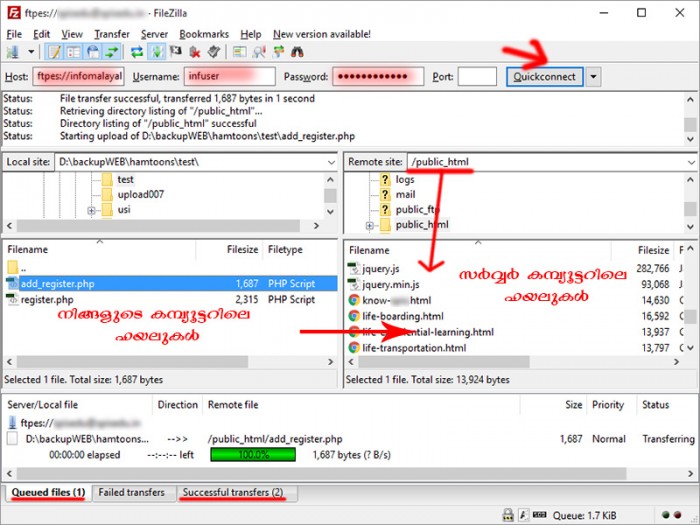The width and height of the screenshot is (700, 525).
Task: Click the Password input field
Action: tap(378, 76)
